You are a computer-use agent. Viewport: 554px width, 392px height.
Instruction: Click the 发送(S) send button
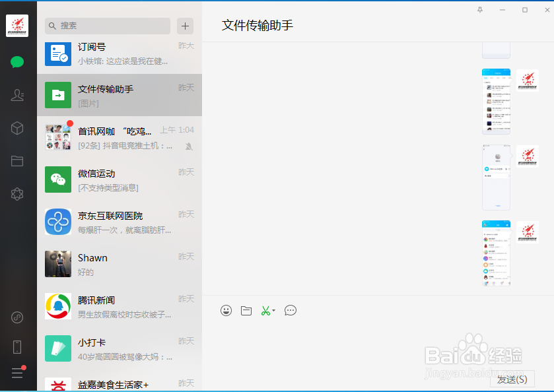512,379
